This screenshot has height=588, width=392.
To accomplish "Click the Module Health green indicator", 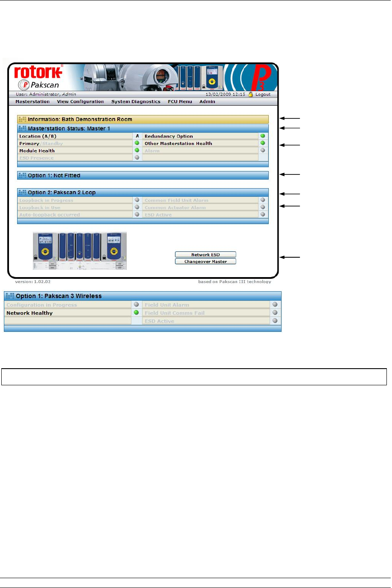I will [x=137, y=151].
